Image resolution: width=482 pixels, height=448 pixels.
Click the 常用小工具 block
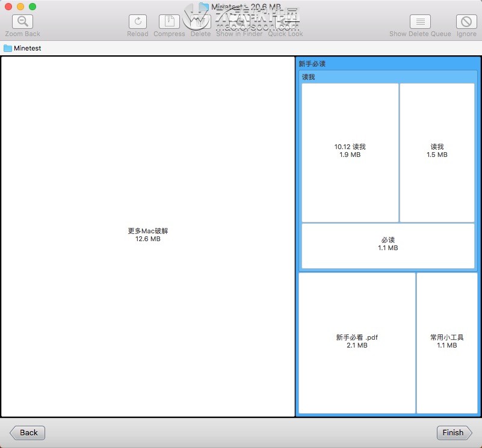(x=447, y=342)
